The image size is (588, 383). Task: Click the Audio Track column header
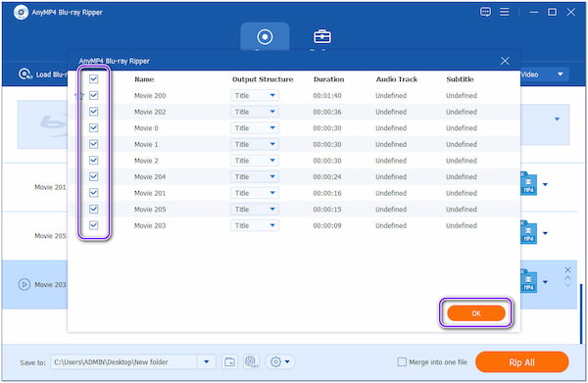point(397,79)
